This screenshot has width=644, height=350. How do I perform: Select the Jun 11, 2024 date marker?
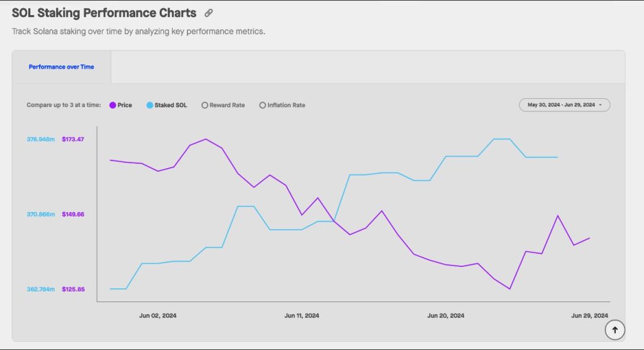(302, 315)
